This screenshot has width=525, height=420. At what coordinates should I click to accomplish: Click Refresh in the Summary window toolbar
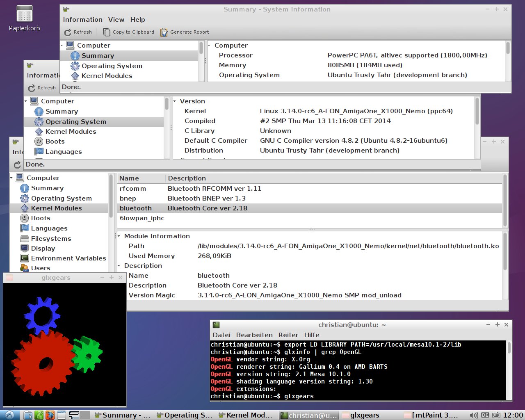click(x=78, y=32)
